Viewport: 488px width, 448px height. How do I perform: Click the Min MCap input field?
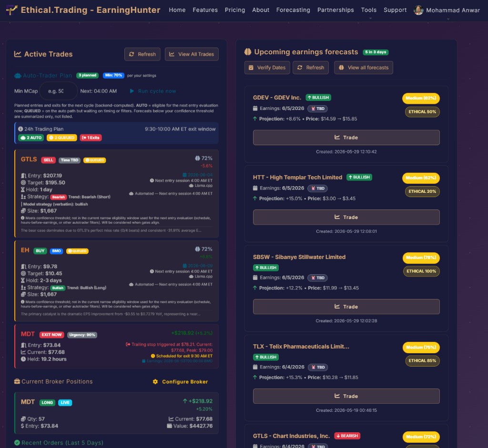coord(59,91)
